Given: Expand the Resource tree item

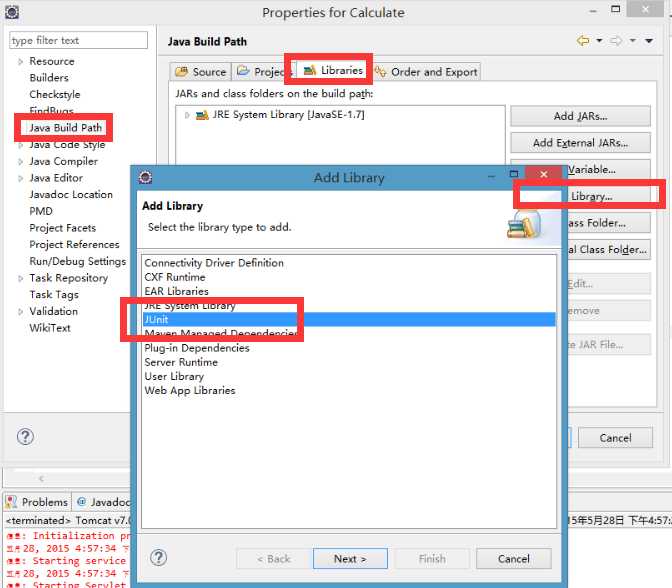Looking at the screenshot, I should coord(20,62).
